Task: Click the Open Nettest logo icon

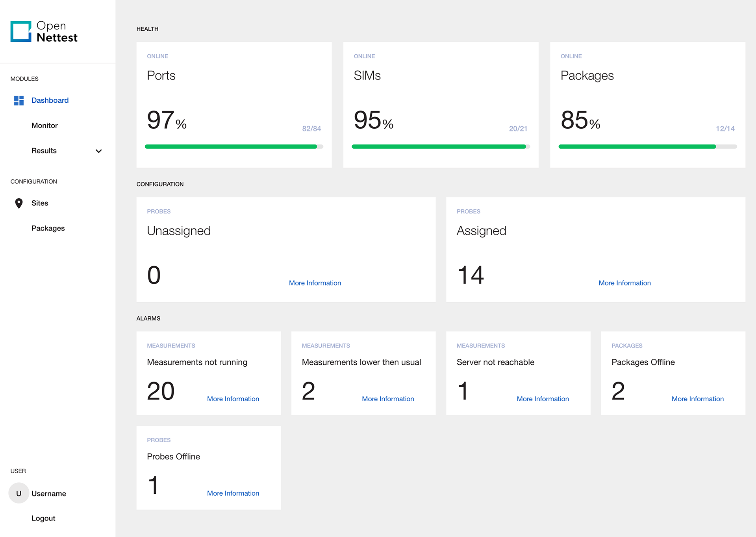Action: click(x=21, y=31)
